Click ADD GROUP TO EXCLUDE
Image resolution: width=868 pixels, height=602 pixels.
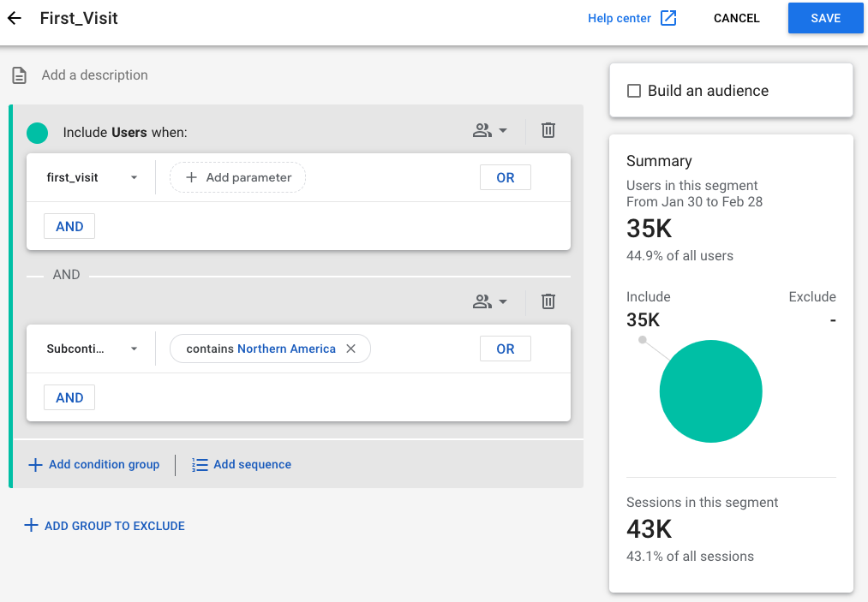pos(105,526)
